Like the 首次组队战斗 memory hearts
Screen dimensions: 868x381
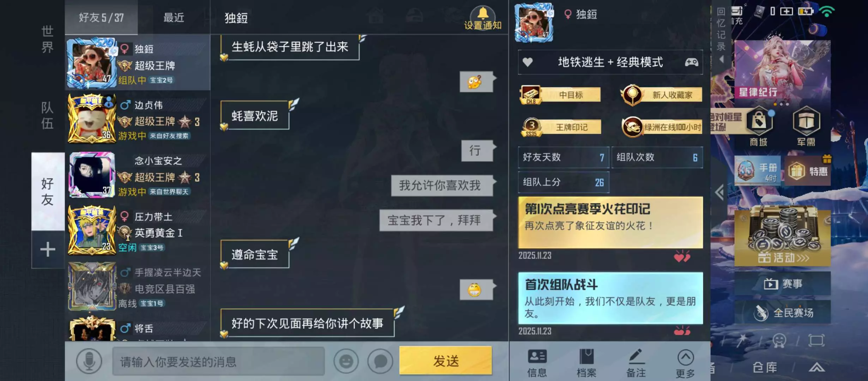pyautogui.click(x=682, y=331)
